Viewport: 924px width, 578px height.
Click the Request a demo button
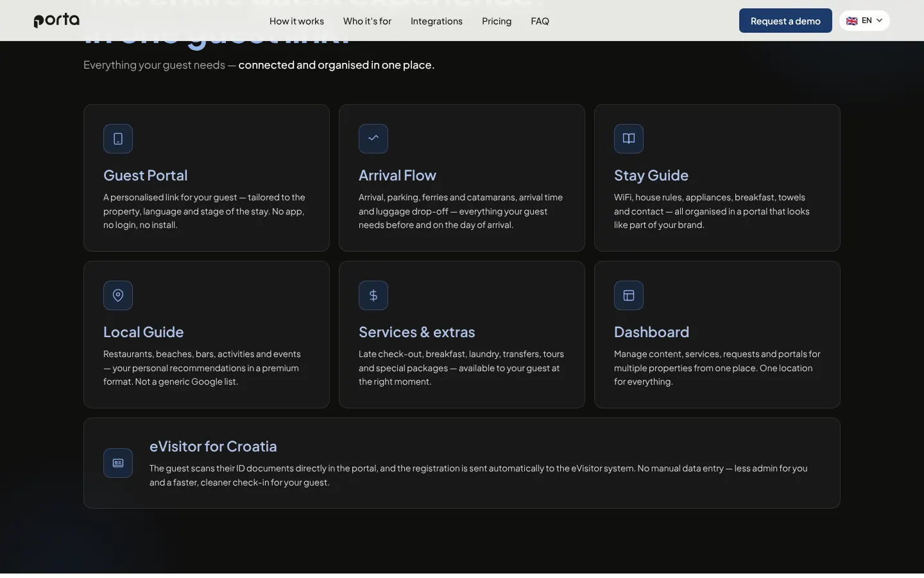tap(785, 21)
